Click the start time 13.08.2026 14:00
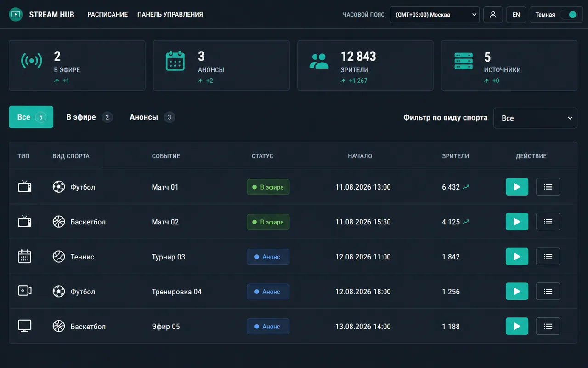Image resolution: width=588 pixels, height=368 pixels. (363, 327)
